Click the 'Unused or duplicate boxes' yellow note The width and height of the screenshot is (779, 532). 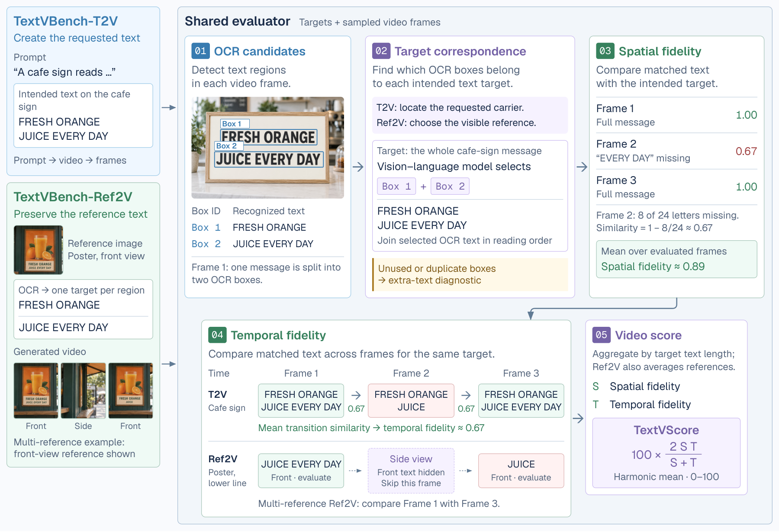(x=470, y=274)
